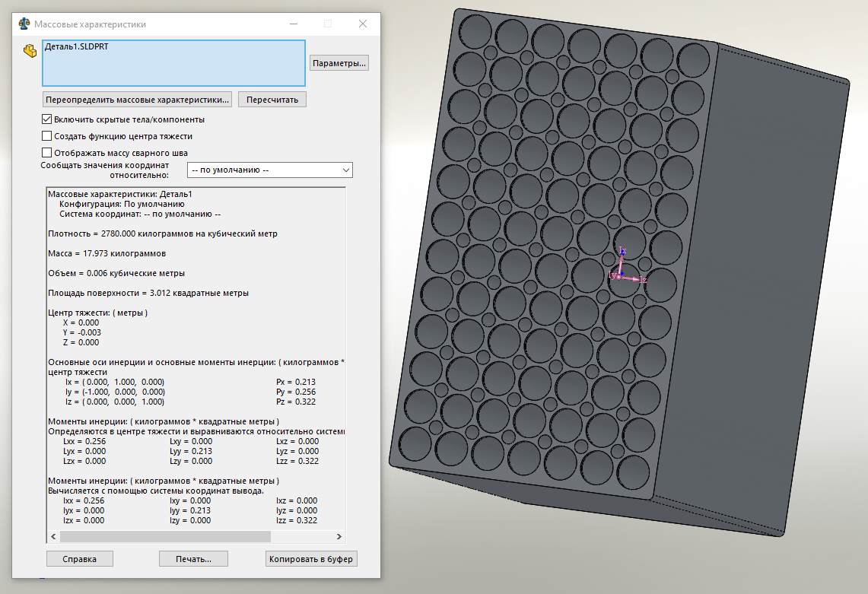Screen dimensions: 868x594
Task: Enable Отображать массу сварного шва checkbox
Action: click(47, 152)
